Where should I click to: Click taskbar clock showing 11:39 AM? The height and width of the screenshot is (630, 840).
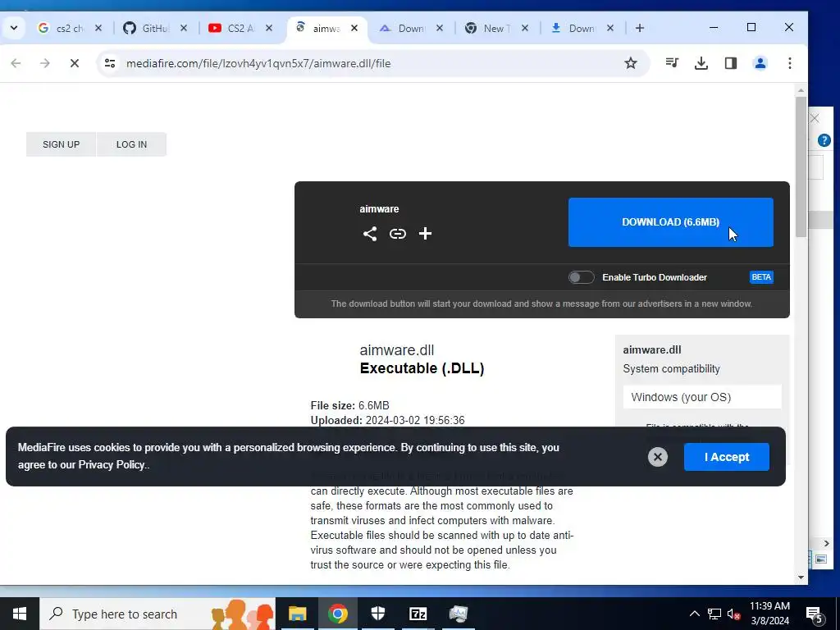pos(769,614)
